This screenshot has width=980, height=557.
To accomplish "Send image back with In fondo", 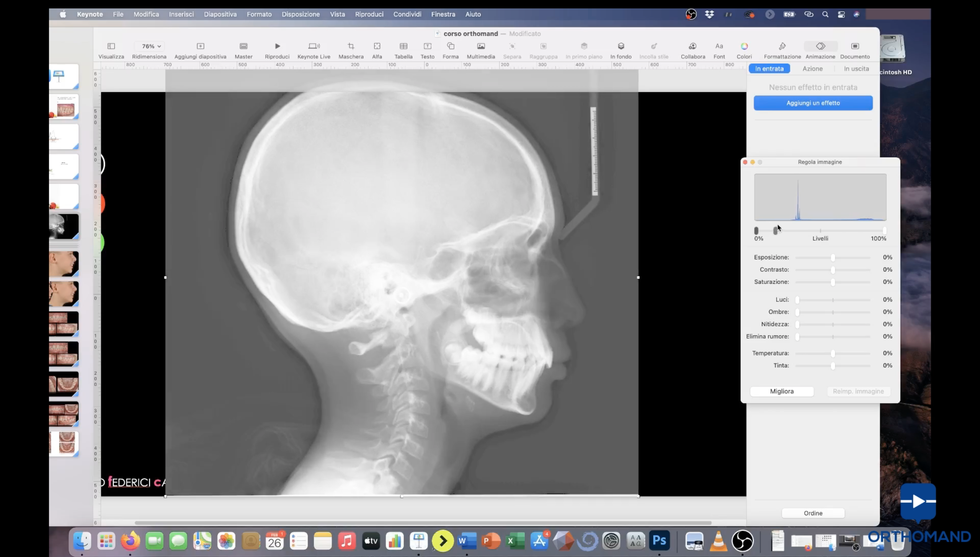I will (x=621, y=46).
